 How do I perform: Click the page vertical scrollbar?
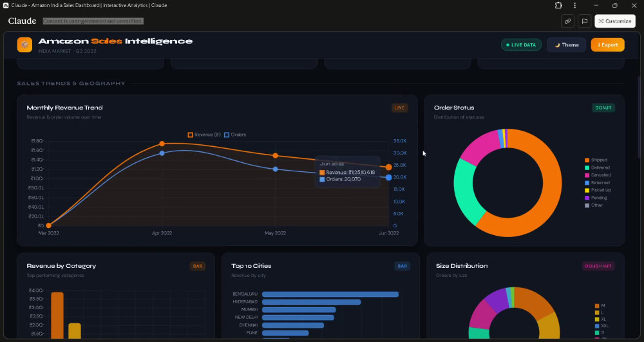pos(639,116)
